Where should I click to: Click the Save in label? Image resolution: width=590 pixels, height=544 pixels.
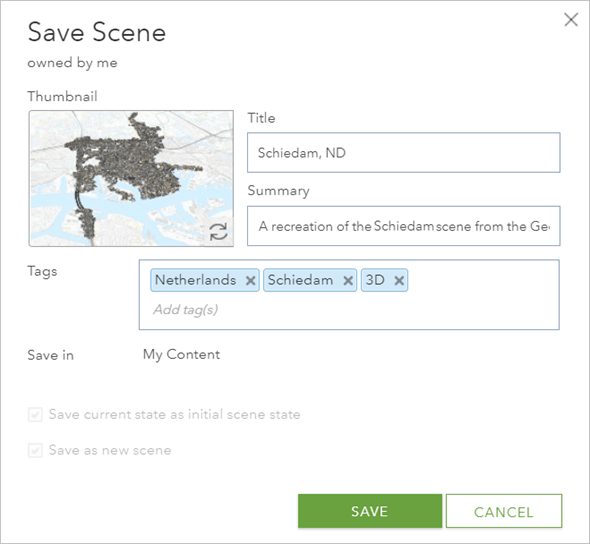click(x=50, y=355)
